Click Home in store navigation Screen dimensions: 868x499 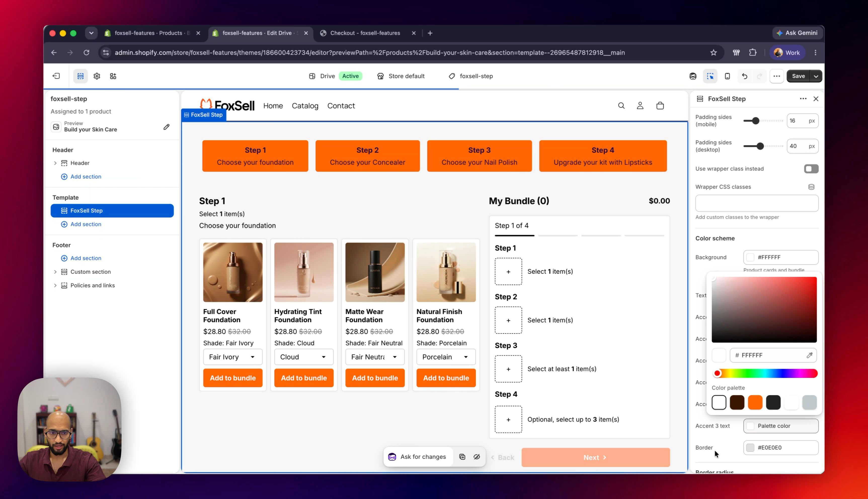point(273,106)
